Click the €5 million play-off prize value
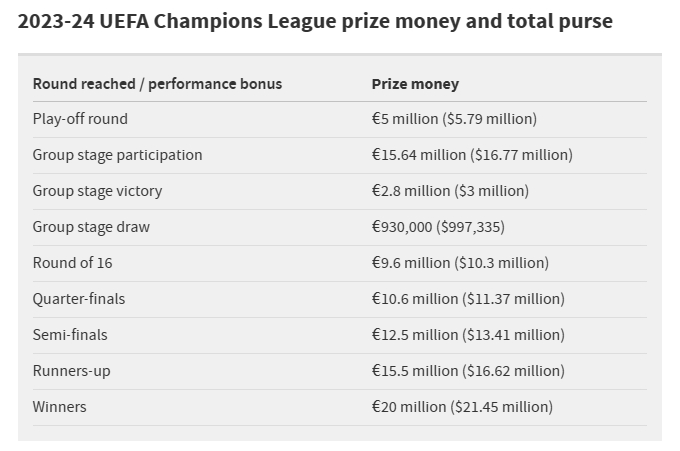The width and height of the screenshot is (680, 451). point(454,119)
